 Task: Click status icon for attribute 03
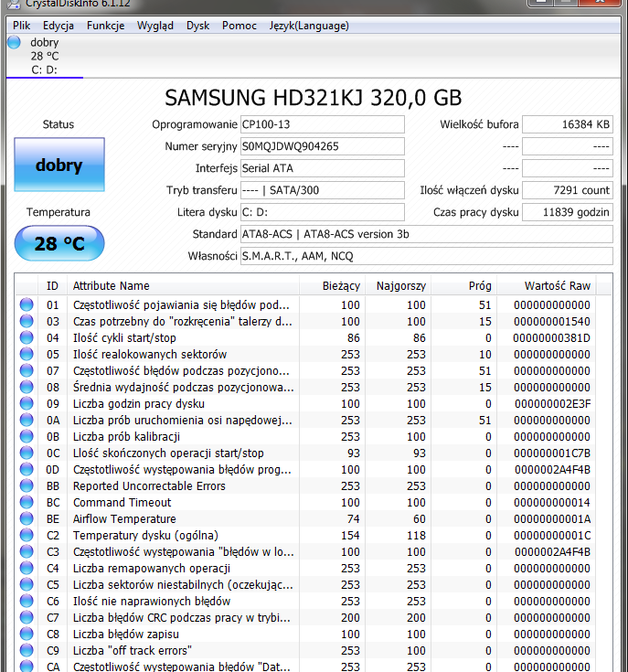[x=27, y=321]
